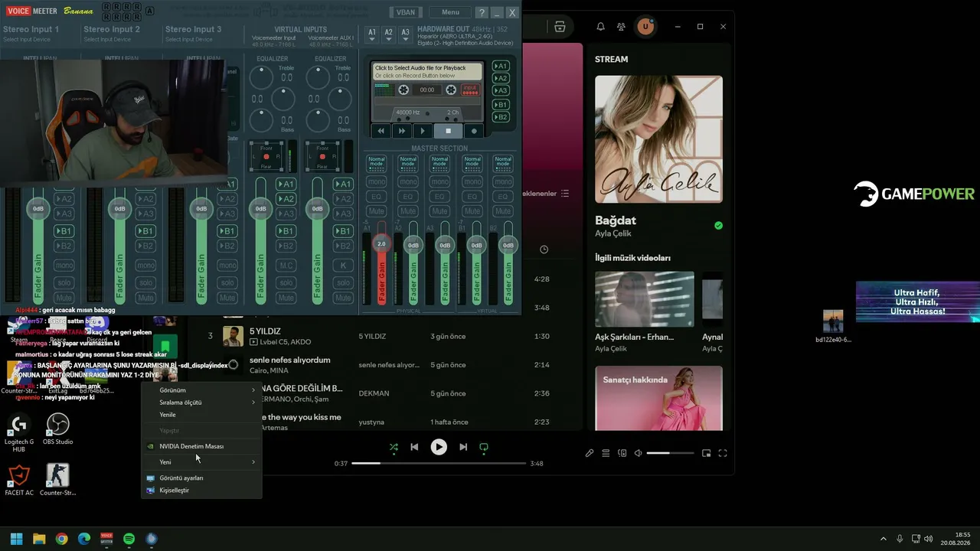Open Voicemeeter help question mark
The height and width of the screenshot is (551, 980).
[x=482, y=12]
